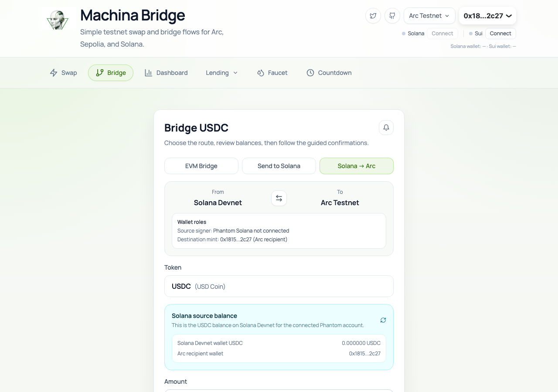Select the Solana → Arc route tab
558x392 pixels.
357,166
